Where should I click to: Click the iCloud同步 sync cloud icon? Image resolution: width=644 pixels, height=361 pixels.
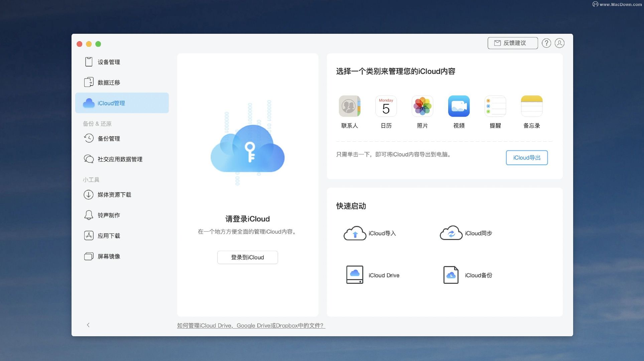451,233
